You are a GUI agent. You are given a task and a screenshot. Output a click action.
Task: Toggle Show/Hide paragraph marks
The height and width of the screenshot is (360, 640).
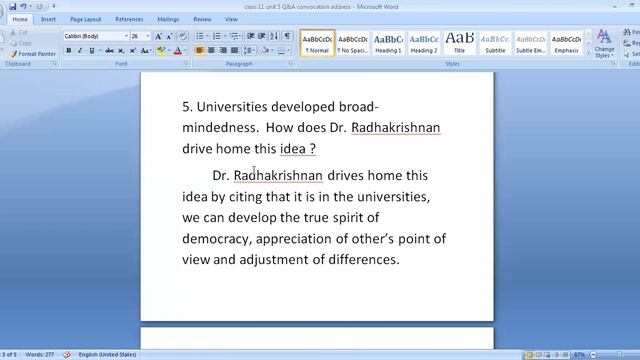287,36
